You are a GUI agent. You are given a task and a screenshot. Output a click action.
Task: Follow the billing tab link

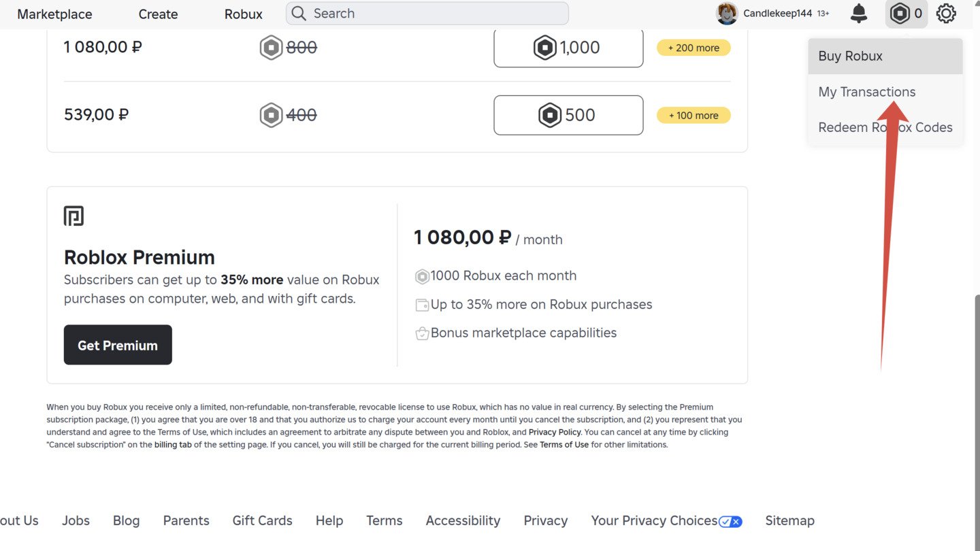coord(173,445)
